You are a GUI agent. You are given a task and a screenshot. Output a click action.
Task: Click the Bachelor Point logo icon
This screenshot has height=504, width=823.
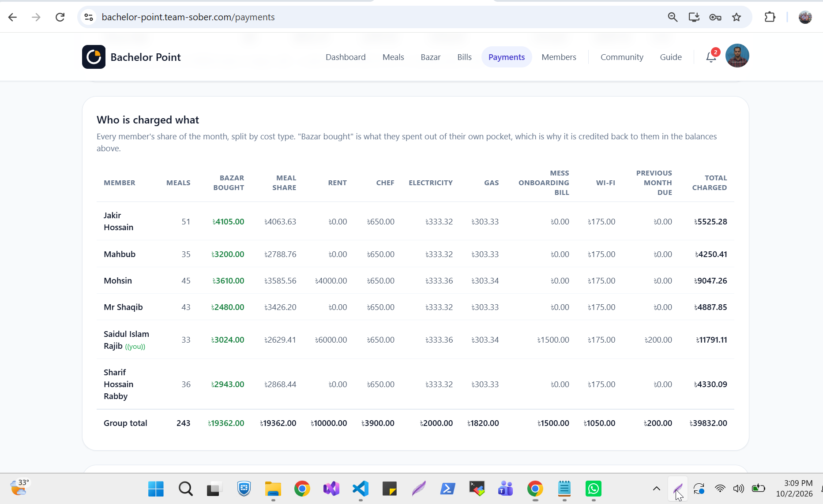pyautogui.click(x=94, y=57)
